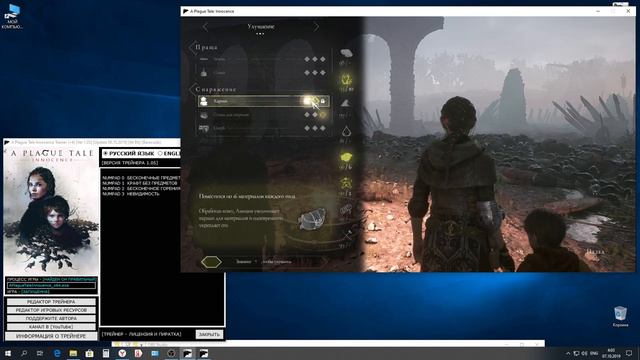Click the glowing yellow lump material icon
640x360 pixels.
coord(346,157)
